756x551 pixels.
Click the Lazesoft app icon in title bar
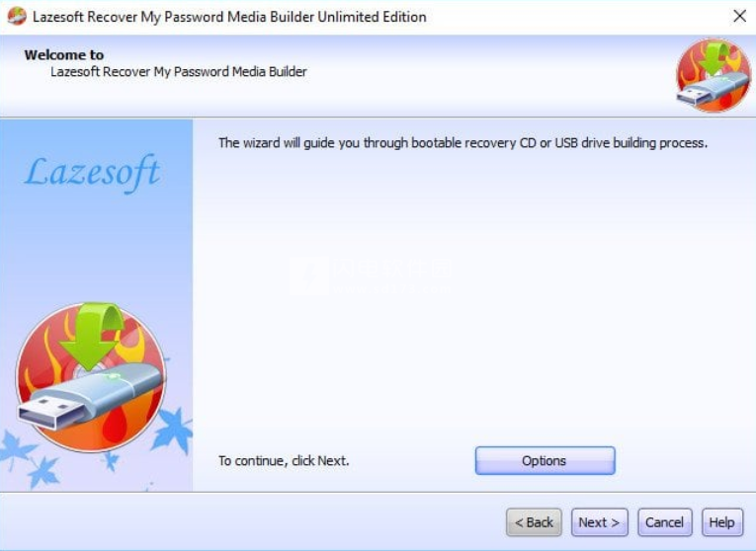pyautogui.click(x=17, y=16)
